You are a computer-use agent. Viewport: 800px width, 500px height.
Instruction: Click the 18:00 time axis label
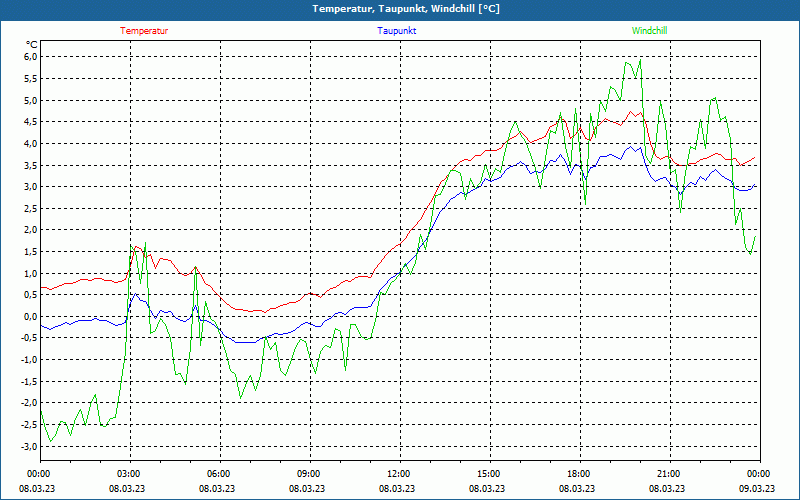(x=580, y=474)
